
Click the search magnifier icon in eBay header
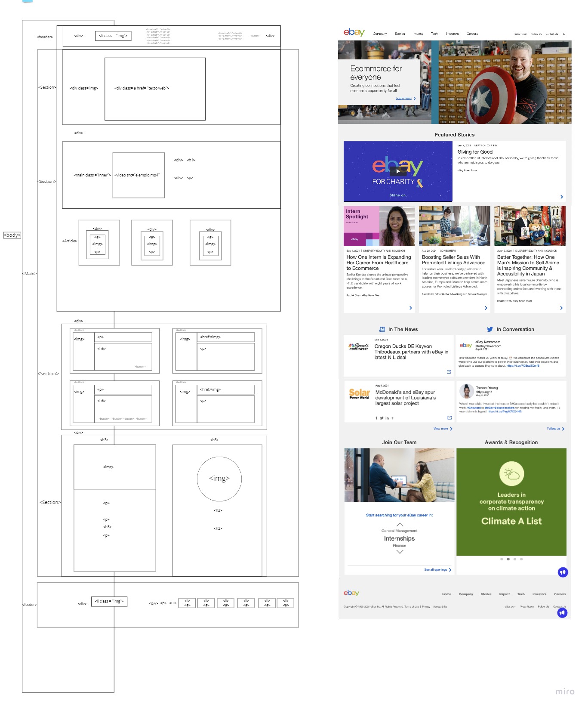coord(564,34)
